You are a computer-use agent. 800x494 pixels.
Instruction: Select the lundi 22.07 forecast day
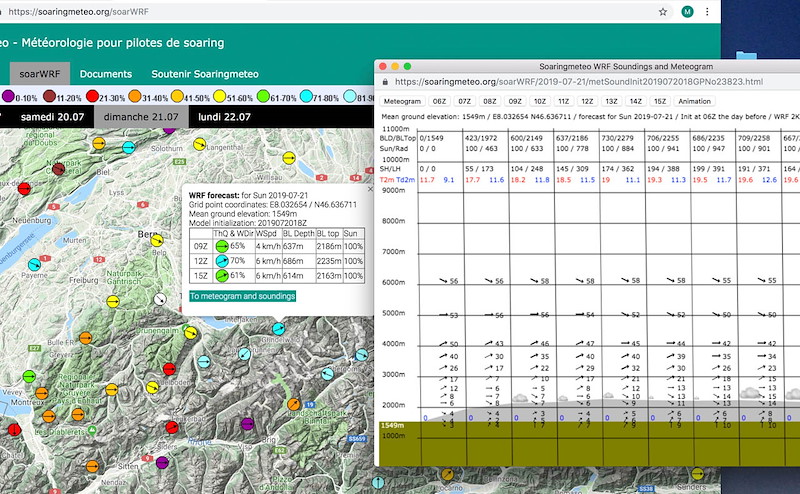tap(223, 116)
